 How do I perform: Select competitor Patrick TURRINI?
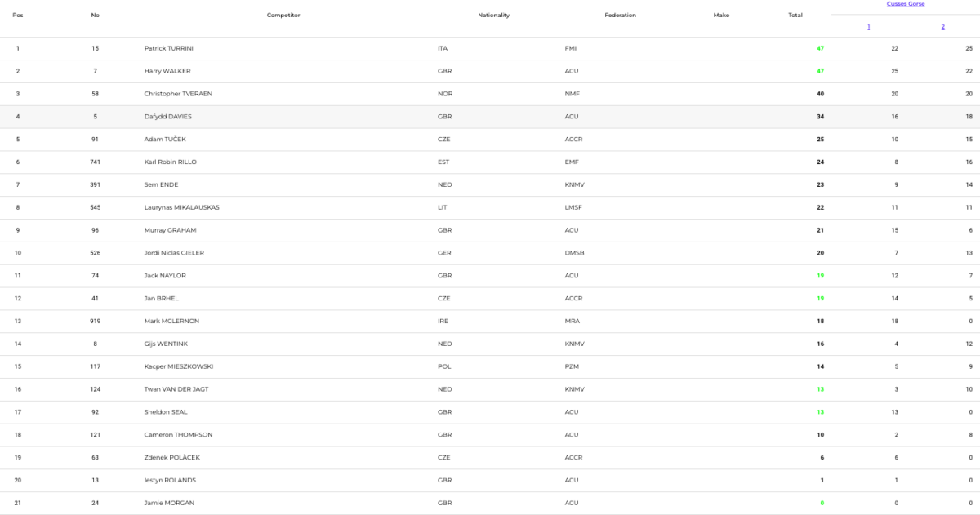click(x=169, y=48)
